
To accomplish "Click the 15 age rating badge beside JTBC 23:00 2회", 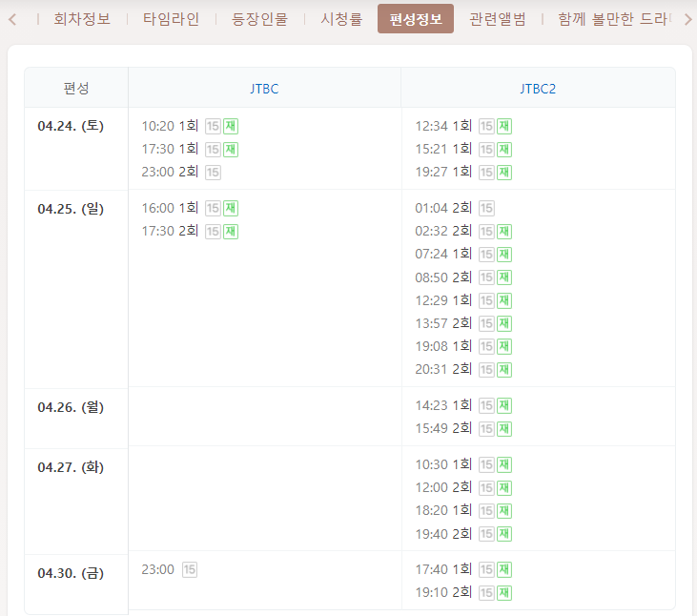I will pos(213,173).
